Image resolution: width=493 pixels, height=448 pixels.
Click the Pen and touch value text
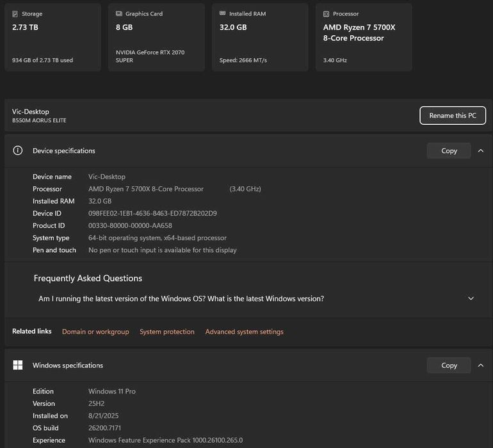point(162,250)
